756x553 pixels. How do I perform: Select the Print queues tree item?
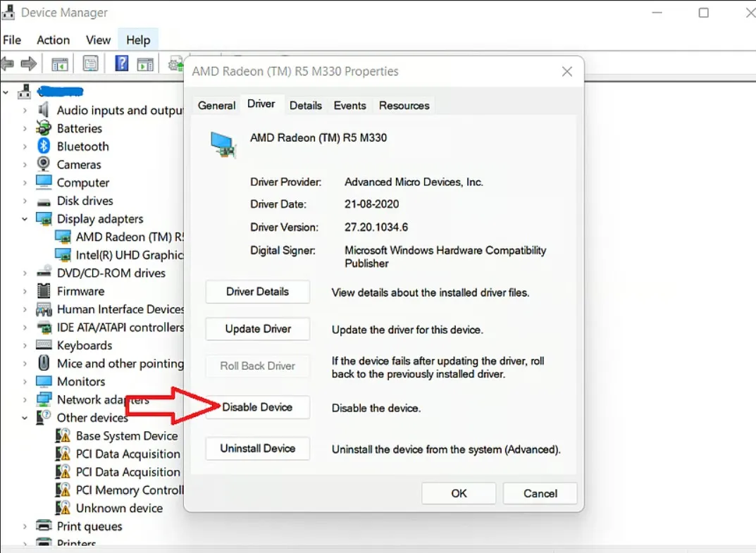point(90,526)
